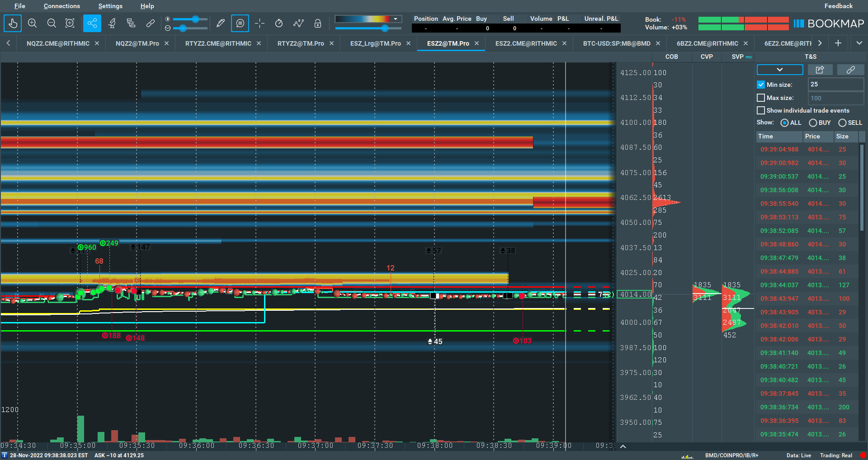Expand the T&S preset dropdown
The width and height of the screenshot is (868, 460).
click(780, 70)
